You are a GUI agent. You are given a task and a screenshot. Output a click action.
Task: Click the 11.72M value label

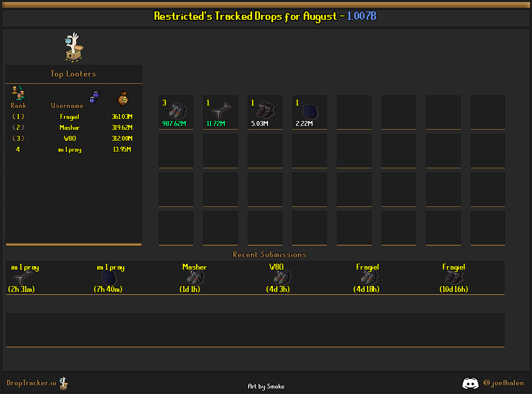pos(216,123)
